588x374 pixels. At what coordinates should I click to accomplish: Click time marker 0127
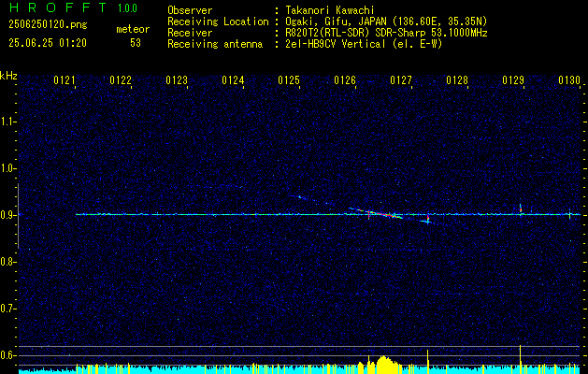[x=401, y=80]
